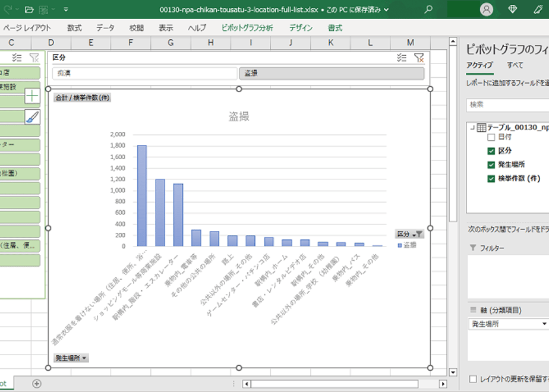This screenshot has width=549, height=392.
Task: Click the sheet tab splitter dots
Action: point(234,384)
